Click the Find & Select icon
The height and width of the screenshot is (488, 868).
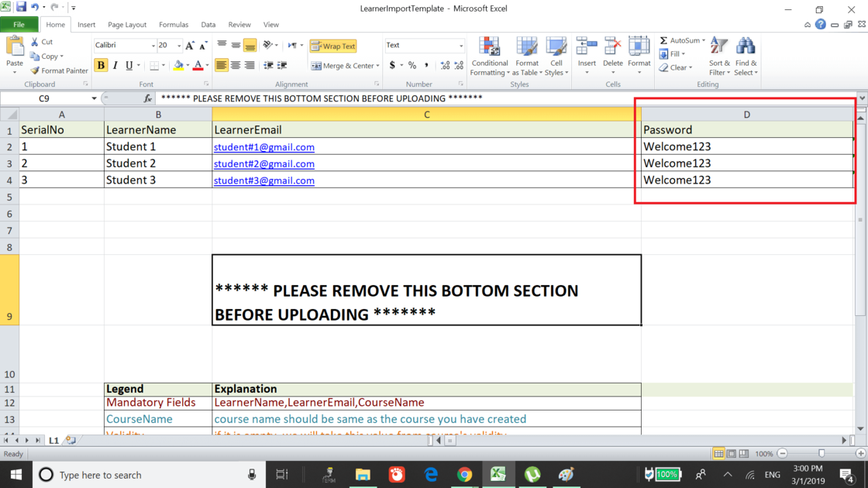point(745,56)
